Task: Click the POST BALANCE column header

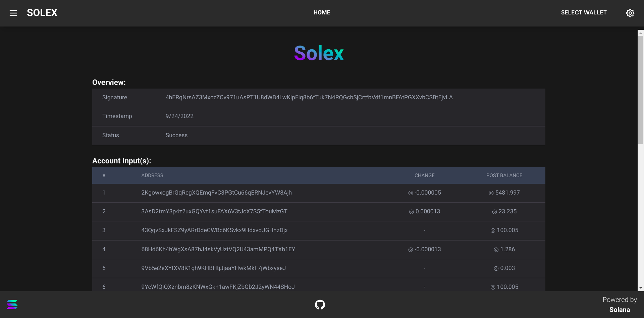Action: 504,175
